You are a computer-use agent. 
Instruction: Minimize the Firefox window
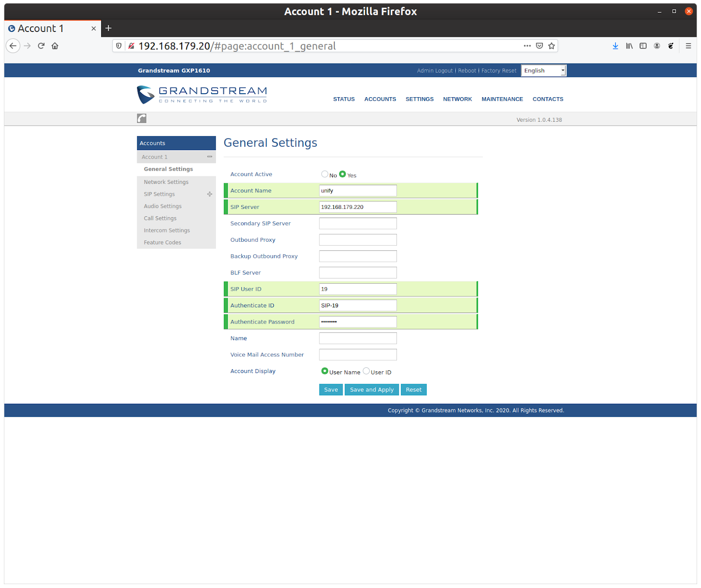pyautogui.click(x=659, y=12)
